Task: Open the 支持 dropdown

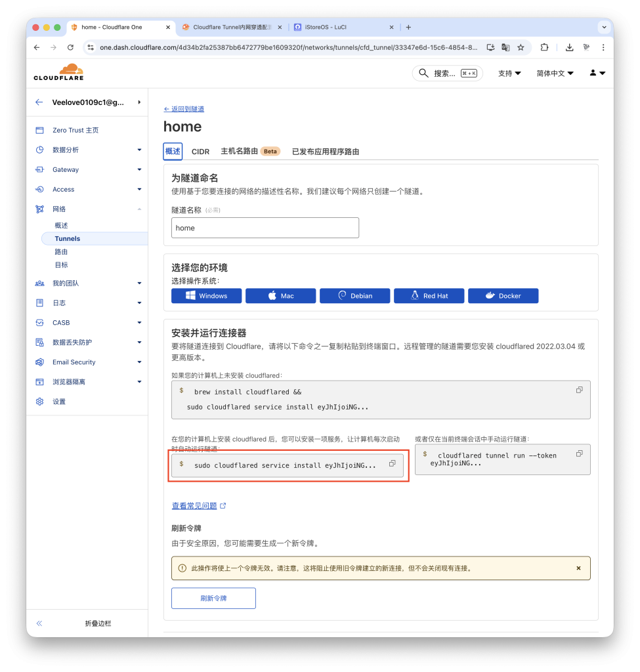Action: tap(509, 73)
